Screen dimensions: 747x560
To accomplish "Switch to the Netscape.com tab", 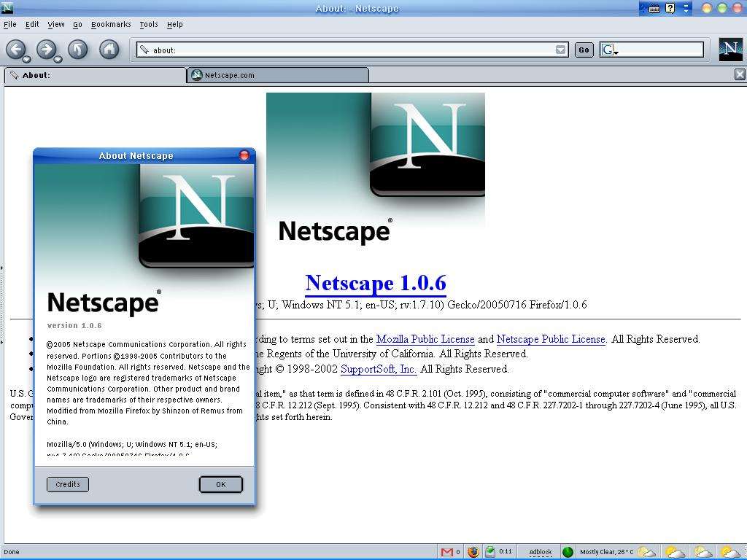I will coord(277,75).
